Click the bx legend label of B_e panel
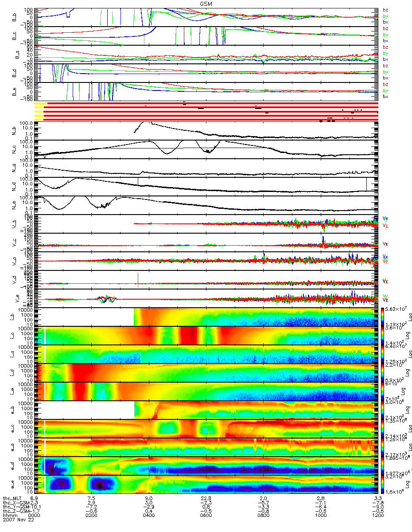The height and width of the screenshot is (532, 412). click(x=385, y=96)
